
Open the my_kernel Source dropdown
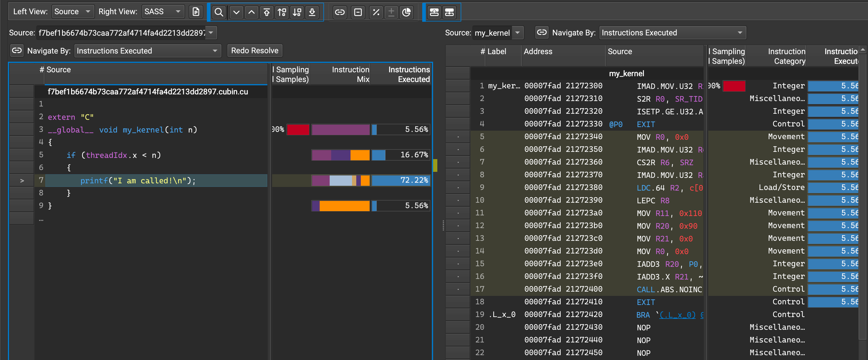tap(498, 33)
